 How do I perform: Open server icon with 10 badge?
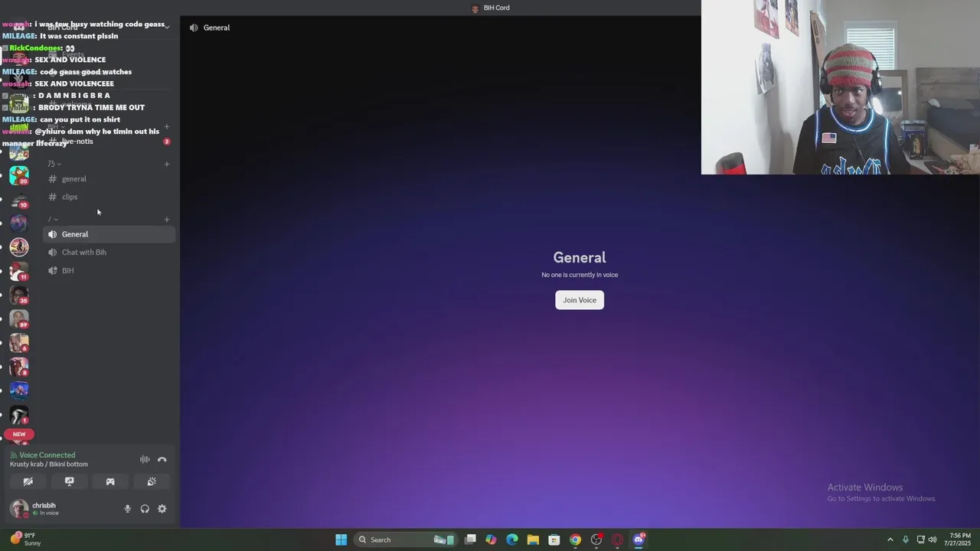[x=19, y=200]
